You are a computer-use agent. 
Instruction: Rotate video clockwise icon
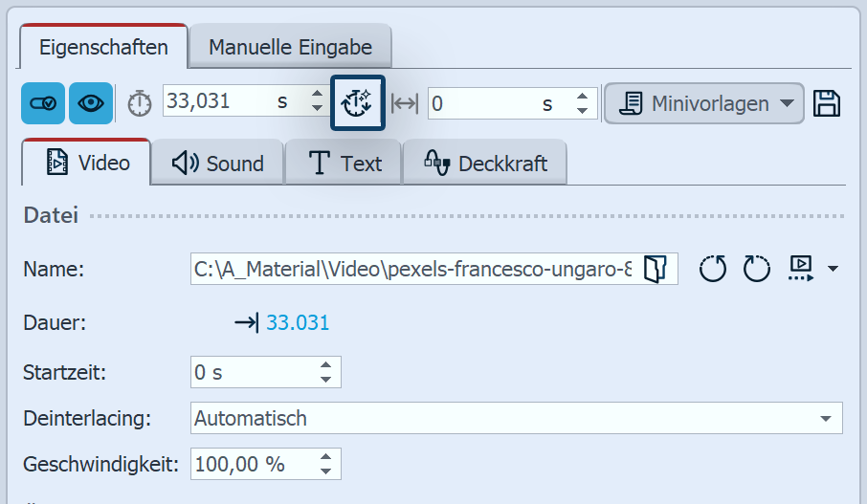[756, 270]
